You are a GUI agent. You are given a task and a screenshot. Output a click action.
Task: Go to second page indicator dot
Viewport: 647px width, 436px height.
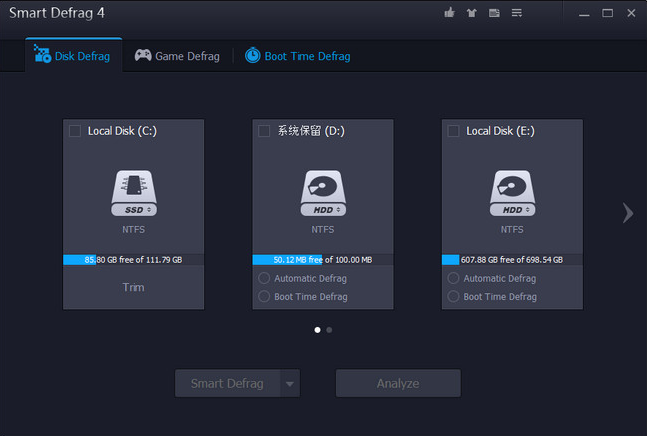tap(329, 330)
